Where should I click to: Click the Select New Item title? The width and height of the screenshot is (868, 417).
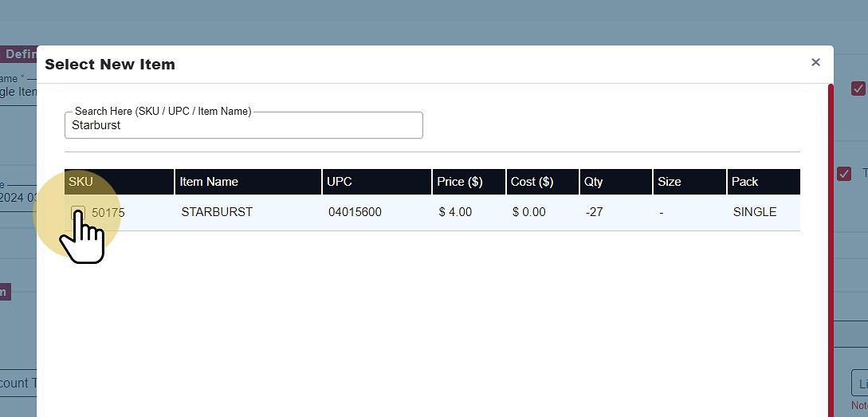(110, 65)
